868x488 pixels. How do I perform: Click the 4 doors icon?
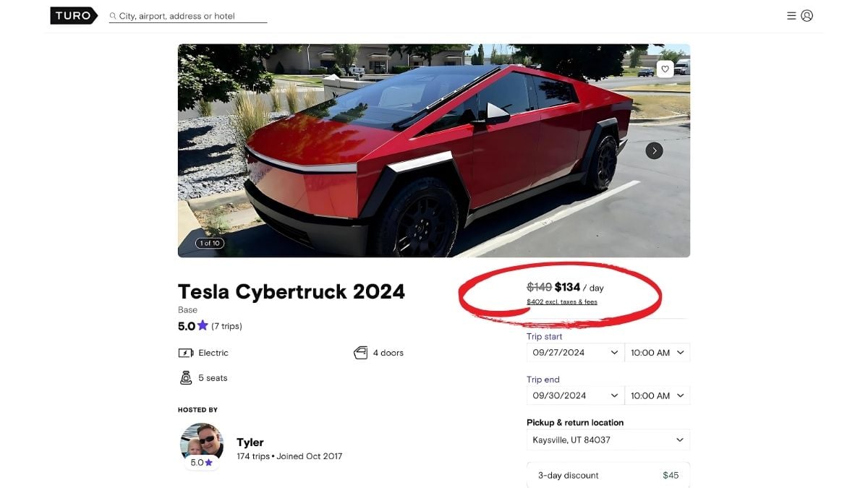(x=361, y=353)
